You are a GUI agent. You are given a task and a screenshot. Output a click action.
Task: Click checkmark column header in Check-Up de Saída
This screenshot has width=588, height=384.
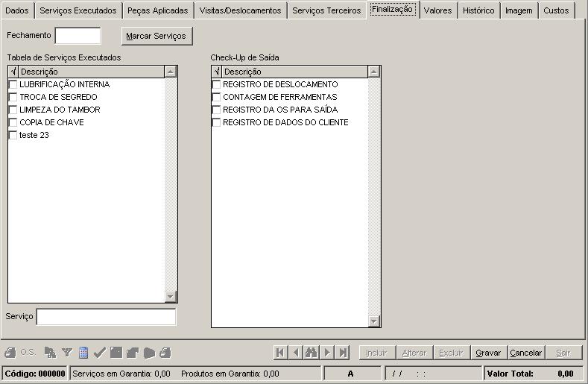coord(217,72)
